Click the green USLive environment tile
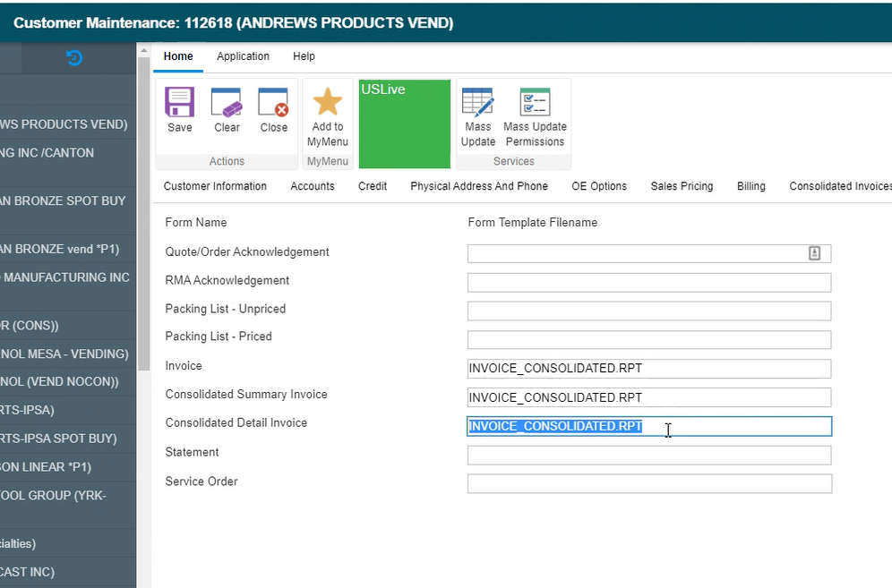Image resolution: width=892 pixels, height=588 pixels. point(404,124)
